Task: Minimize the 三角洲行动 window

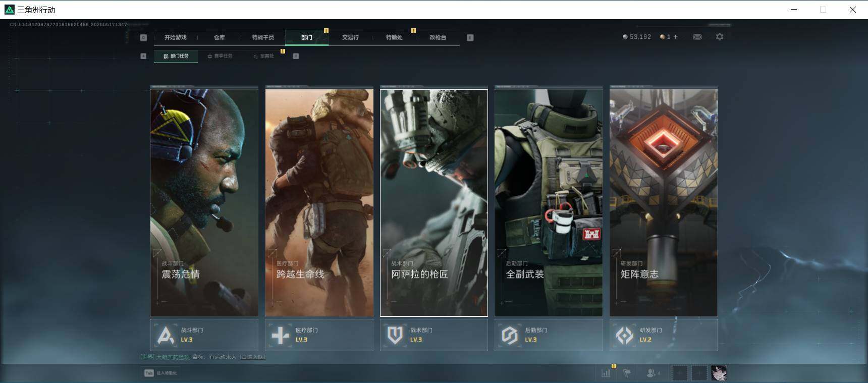Action: click(x=794, y=10)
